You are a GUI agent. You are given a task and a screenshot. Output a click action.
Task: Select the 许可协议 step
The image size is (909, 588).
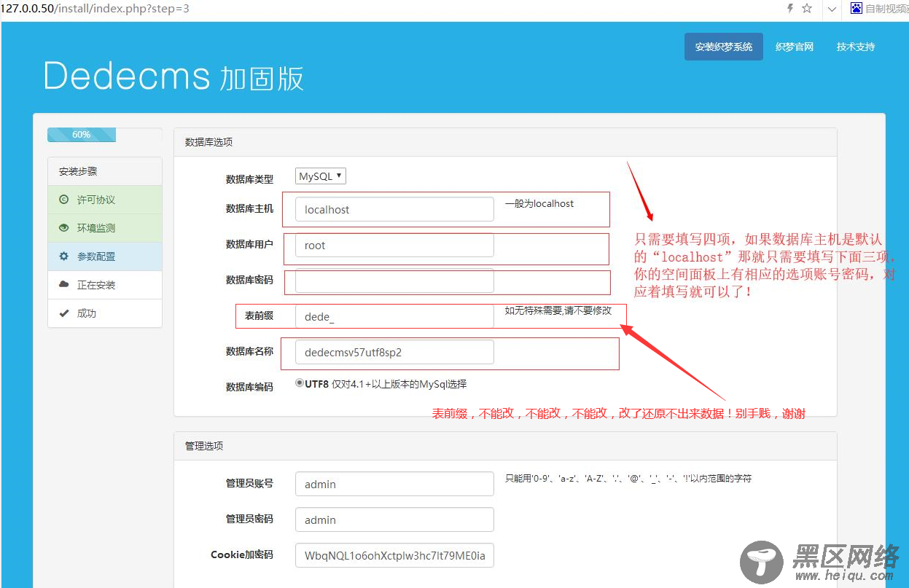pos(105,200)
